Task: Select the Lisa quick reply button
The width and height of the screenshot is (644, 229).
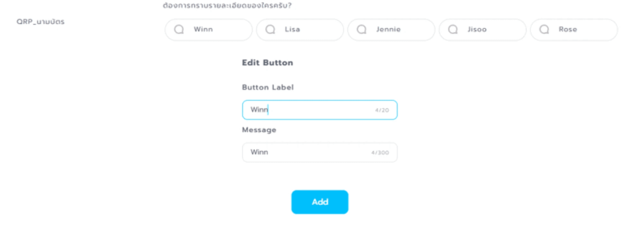Action: tap(300, 30)
